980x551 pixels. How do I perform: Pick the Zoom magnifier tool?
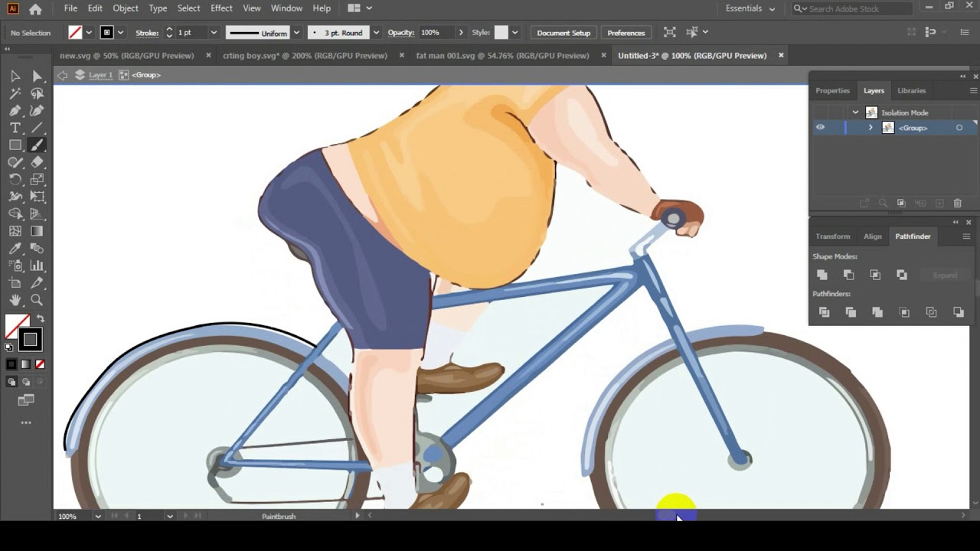click(37, 300)
